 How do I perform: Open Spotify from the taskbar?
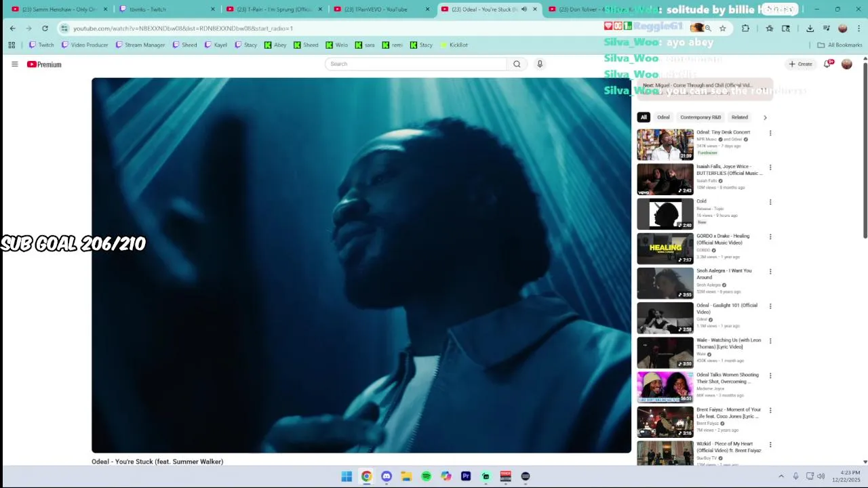click(426, 476)
